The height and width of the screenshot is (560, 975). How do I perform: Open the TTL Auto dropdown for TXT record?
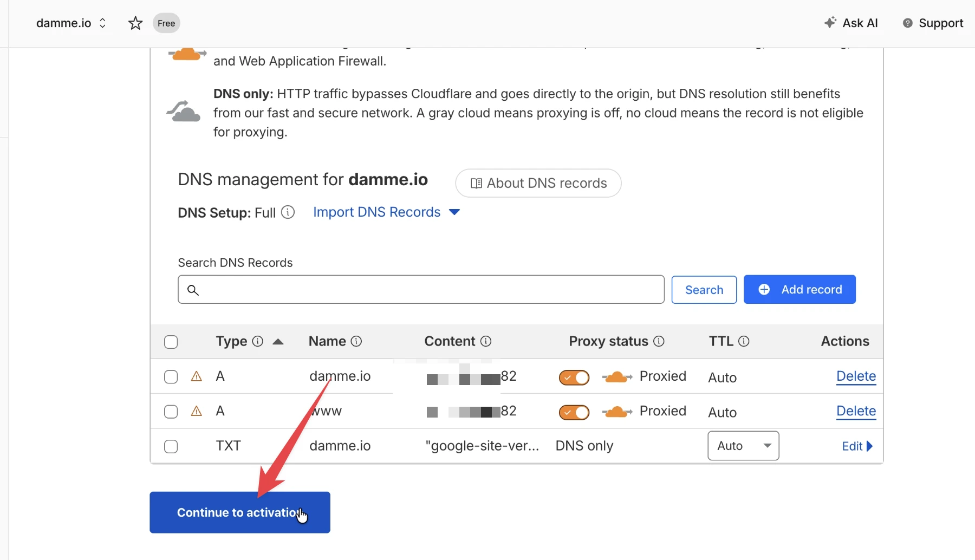tap(743, 446)
